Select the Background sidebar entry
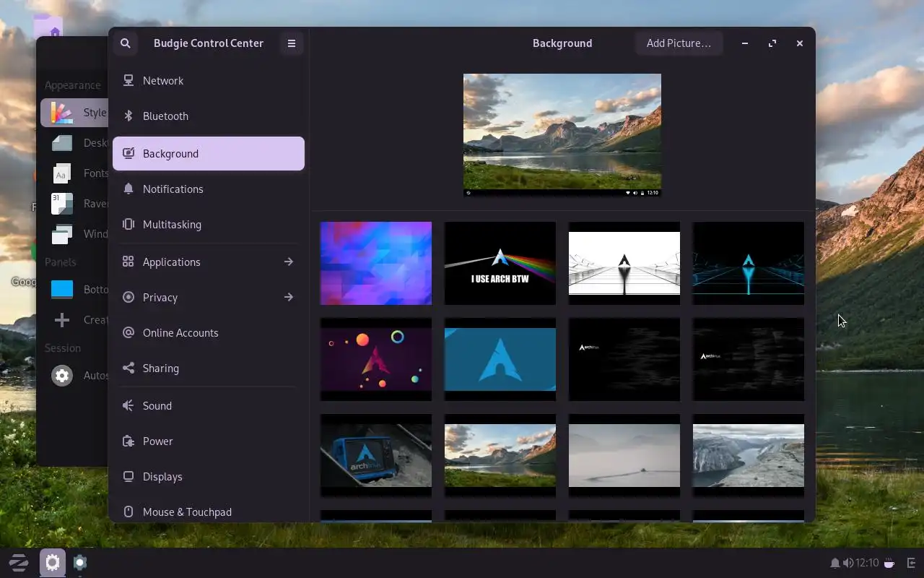The height and width of the screenshot is (578, 924). pos(209,154)
